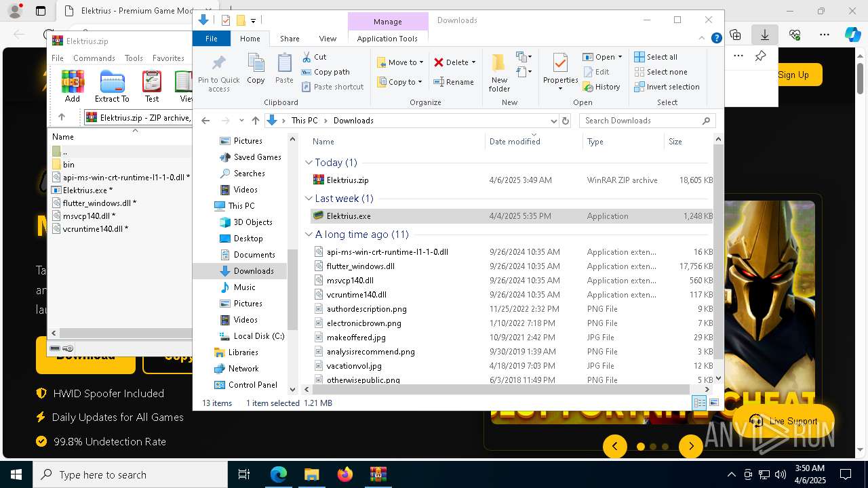The height and width of the screenshot is (488, 868).
Task: Click Pin to Quick access icon
Action: point(218,73)
